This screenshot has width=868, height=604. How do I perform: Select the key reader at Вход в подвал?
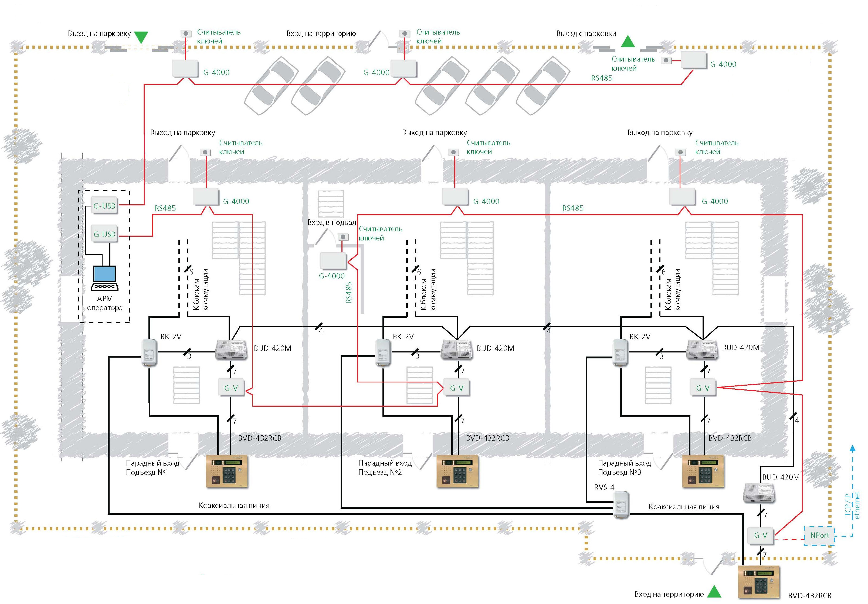pyautogui.click(x=343, y=237)
